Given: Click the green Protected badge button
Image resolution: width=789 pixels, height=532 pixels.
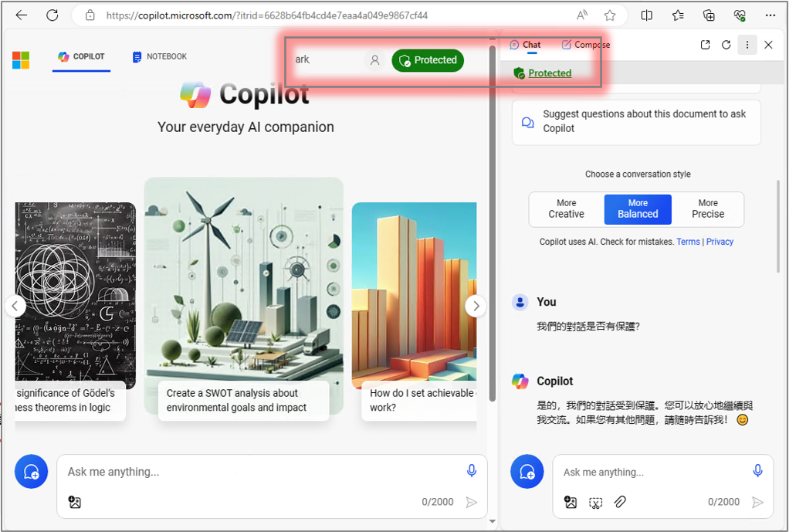Looking at the screenshot, I should [x=428, y=60].
